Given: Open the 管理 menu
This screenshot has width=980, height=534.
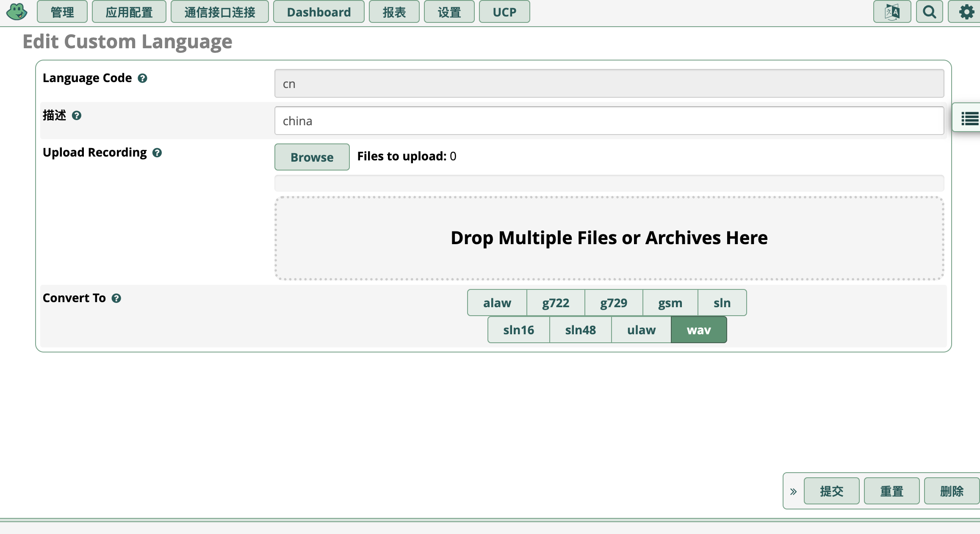Looking at the screenshot, I should pyautogui.click(x=62, y=12).
